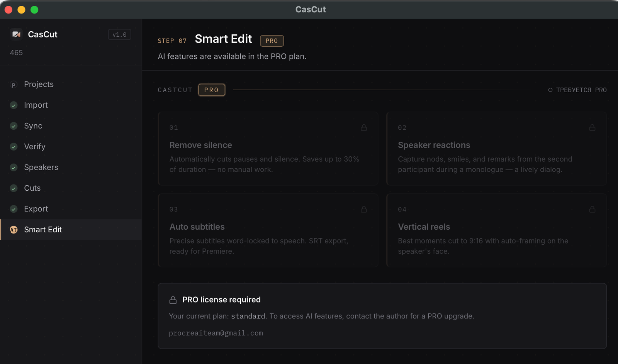Select the Auto subtitles feature heading

(197, 227)
